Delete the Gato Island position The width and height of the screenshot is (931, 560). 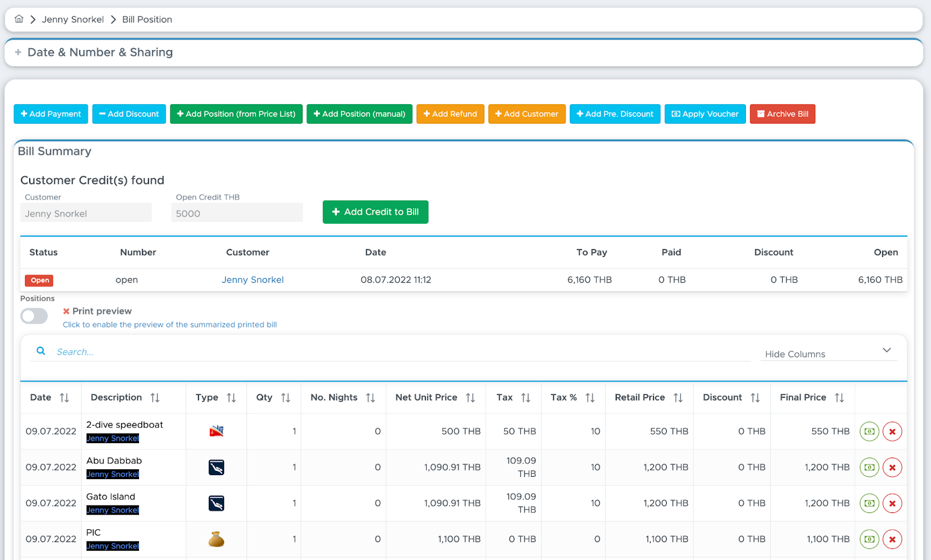pos(893,504)
